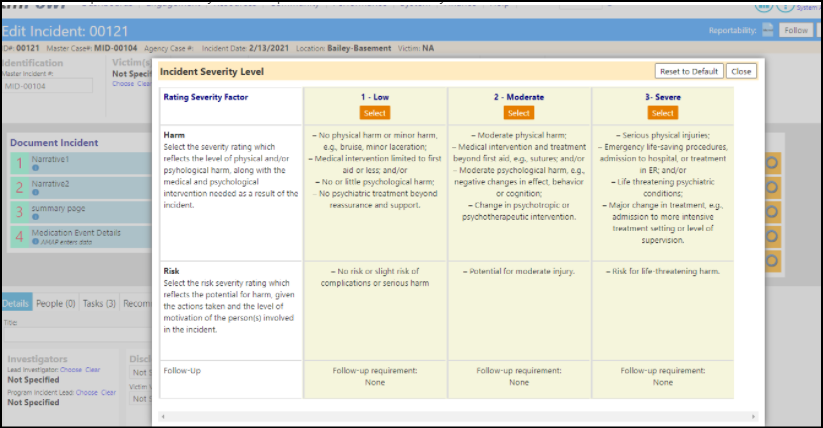Open the Narrative2 document step

pos(81,187)
